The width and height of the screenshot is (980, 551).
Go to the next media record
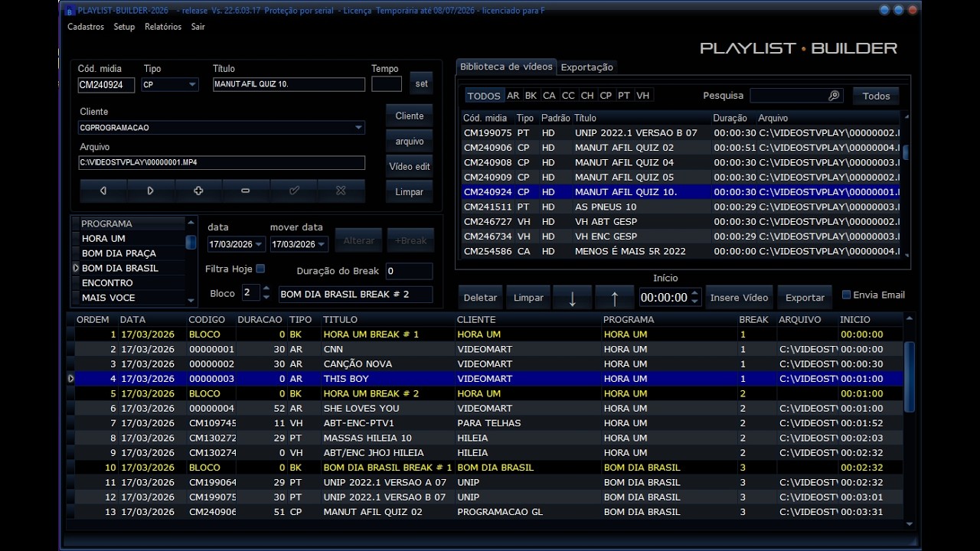151,191
